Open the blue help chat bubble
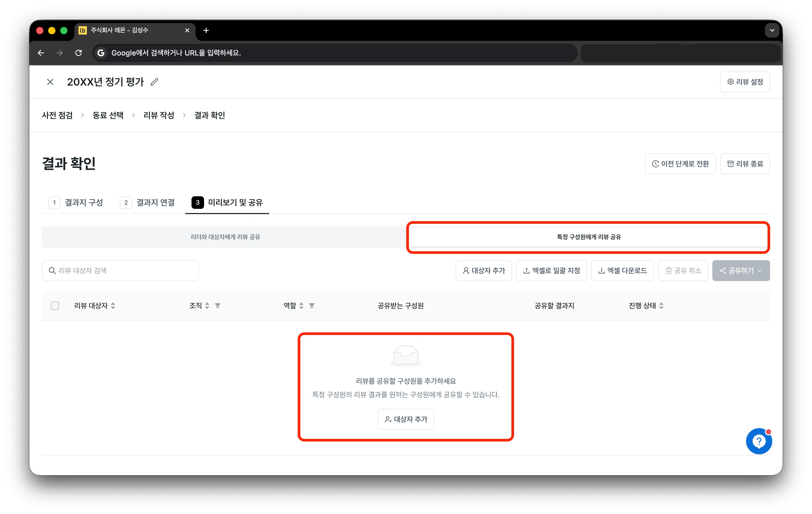The width and height of the screenshot is (812, 514). pyautogui.click(x=759, y=441)
